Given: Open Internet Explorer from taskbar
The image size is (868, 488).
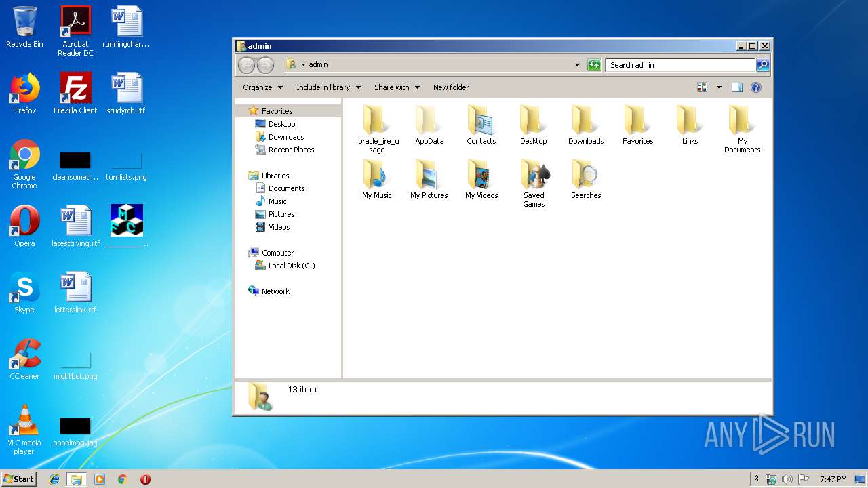Looking at the screenshot, I should (54, 479).
